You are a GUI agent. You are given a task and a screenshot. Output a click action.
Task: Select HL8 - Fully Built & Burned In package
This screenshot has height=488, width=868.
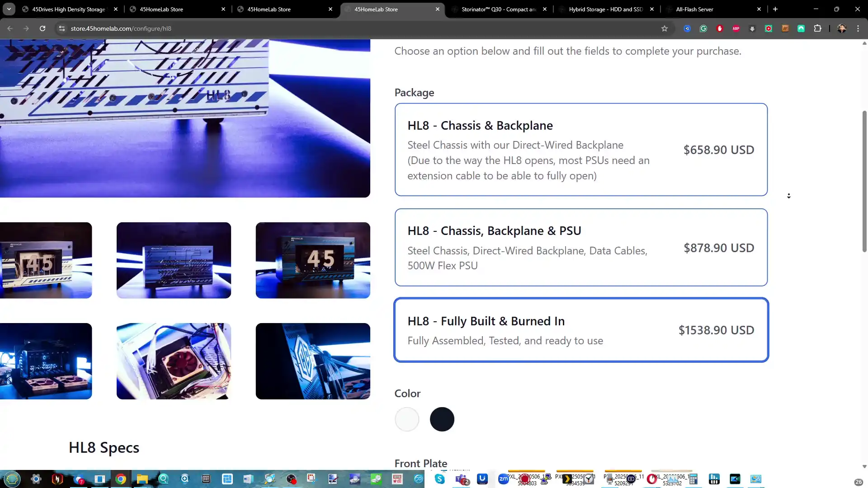point(581,330)
